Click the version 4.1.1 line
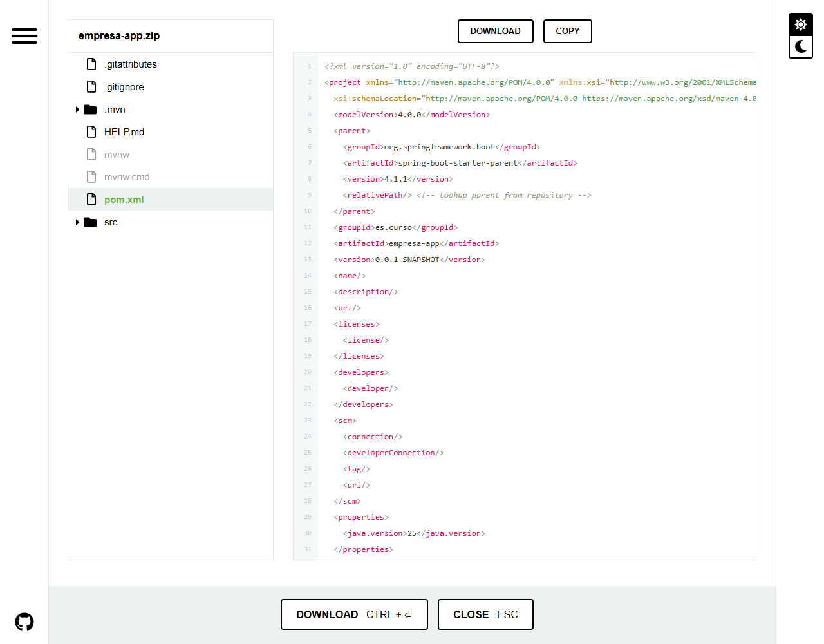 [x=398, y=179]
